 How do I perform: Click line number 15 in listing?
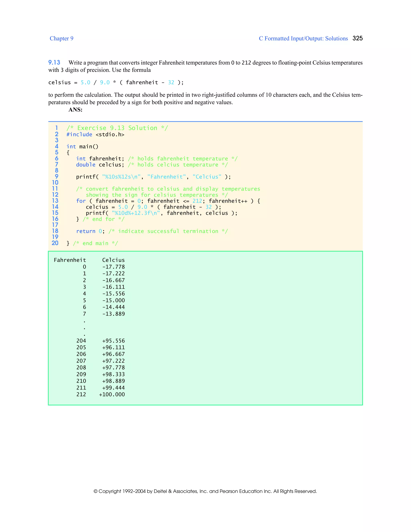pyautogui.click(x=55, y=213)
